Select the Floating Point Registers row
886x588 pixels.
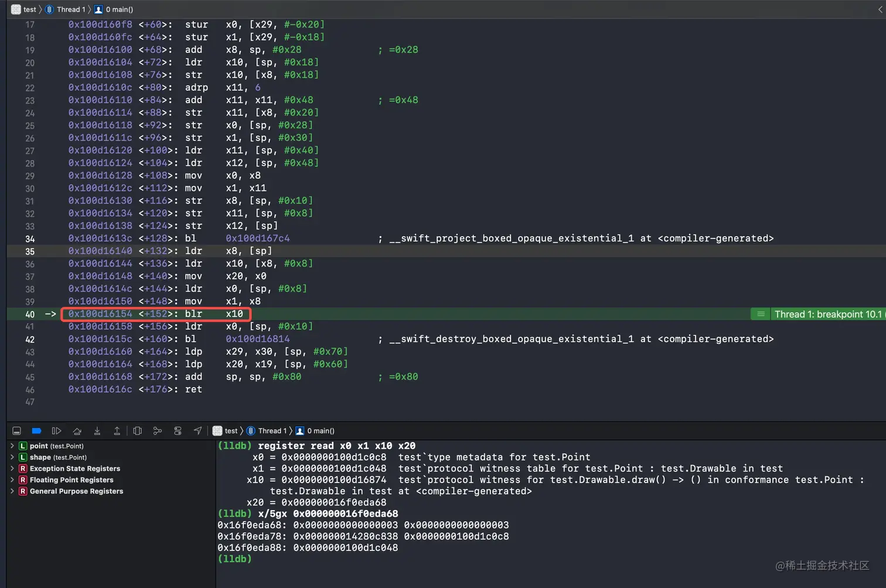[111, 480]
